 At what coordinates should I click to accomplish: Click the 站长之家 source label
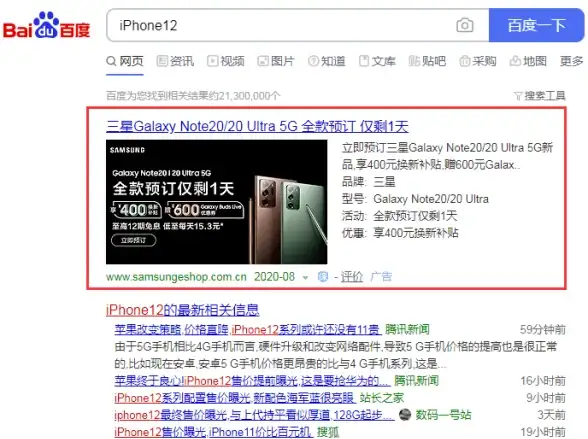point(382,398)
